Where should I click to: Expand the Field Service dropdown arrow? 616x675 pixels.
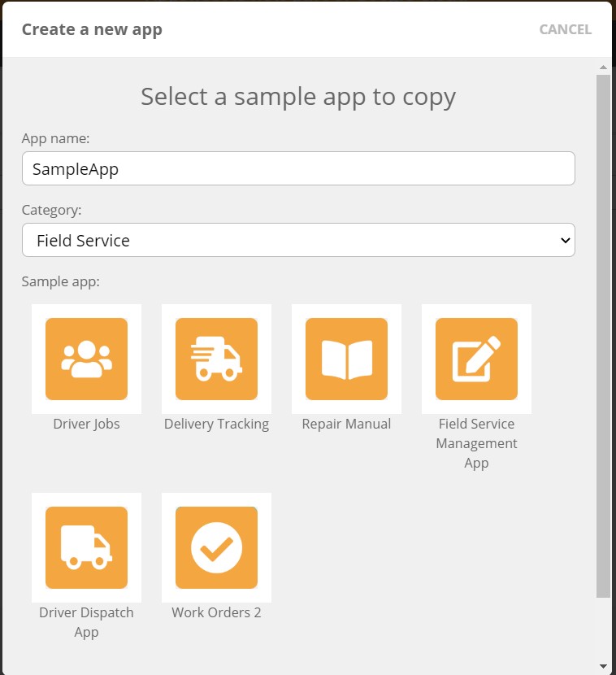[566, 240]
